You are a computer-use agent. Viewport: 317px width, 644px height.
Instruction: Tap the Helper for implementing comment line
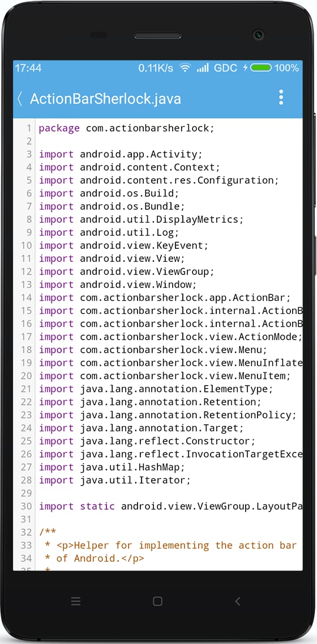coord(170,545)
